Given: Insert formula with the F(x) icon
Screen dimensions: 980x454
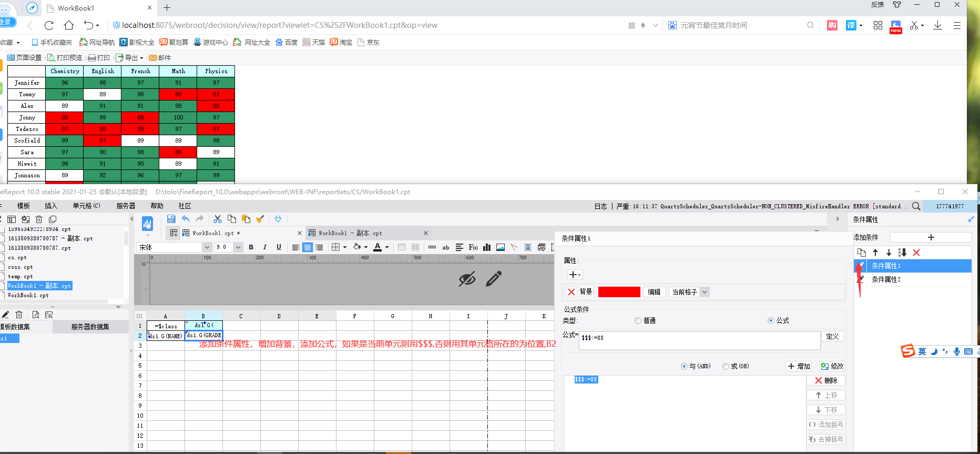Looking at the screenshot, I should [473, 247].
